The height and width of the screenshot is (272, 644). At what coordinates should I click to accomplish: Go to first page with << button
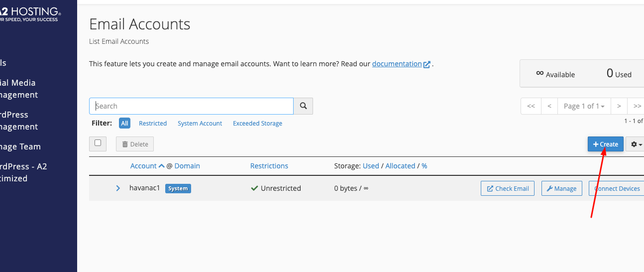531,106
